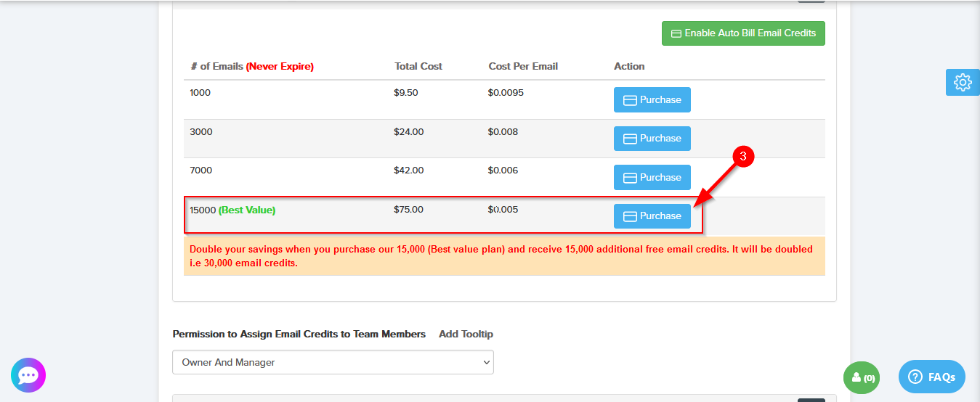Click the card icon in Enable Auto Bill button
The height and width of the screenshot is (402, 980).
pos(676,33)
